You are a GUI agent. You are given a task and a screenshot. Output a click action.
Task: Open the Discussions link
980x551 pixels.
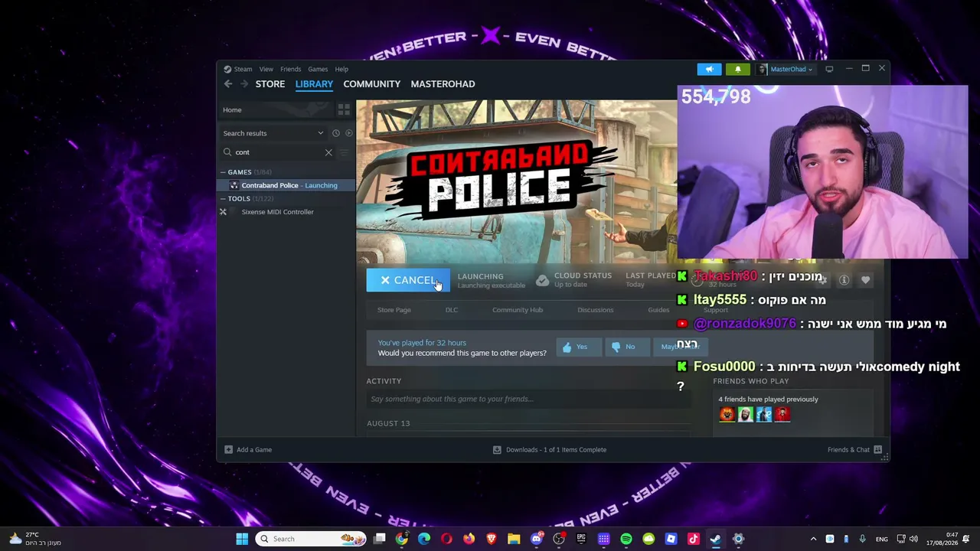pos(596,310)
